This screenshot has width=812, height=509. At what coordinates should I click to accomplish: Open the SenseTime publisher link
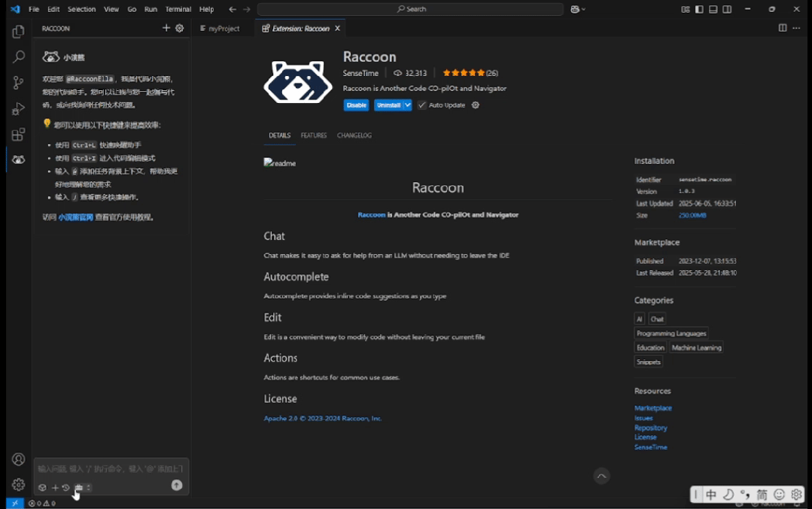pos(360,73)
